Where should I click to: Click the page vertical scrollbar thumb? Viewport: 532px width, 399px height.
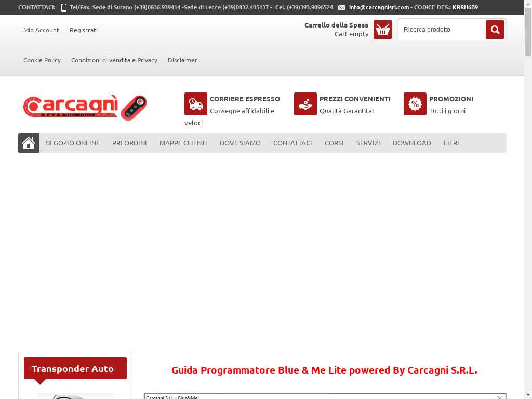(528, 32)
